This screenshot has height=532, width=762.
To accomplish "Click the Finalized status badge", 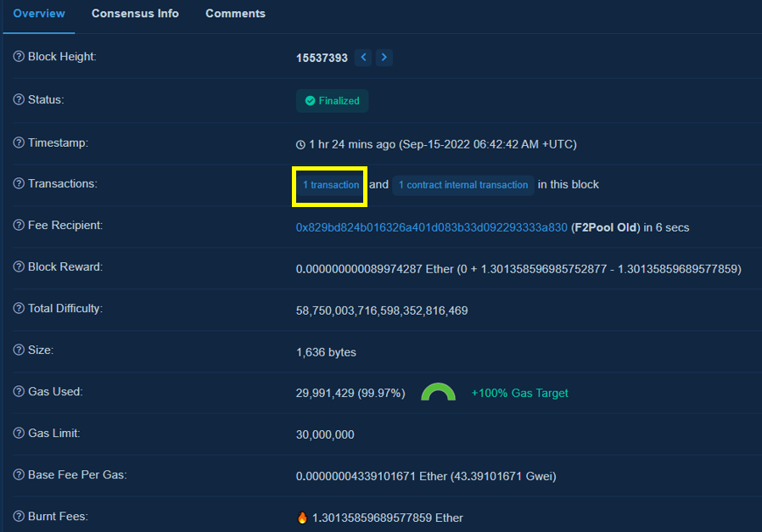I will tap(332, 101).
